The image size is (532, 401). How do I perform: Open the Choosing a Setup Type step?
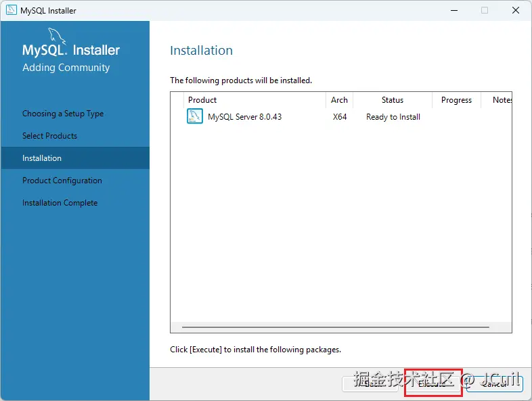(x=63, y=114)
